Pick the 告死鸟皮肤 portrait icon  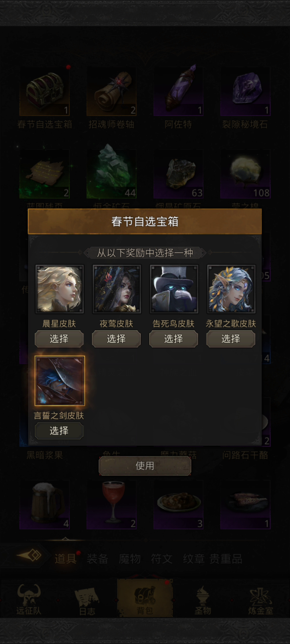[x=174, y=289]
